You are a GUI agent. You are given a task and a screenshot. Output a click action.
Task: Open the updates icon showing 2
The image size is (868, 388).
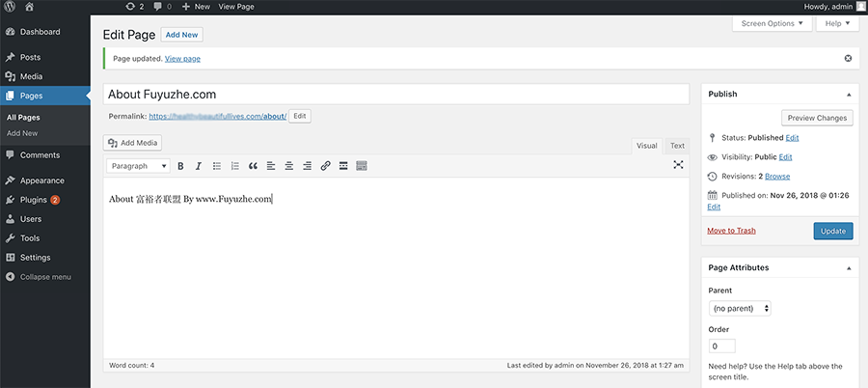point(134,7)
